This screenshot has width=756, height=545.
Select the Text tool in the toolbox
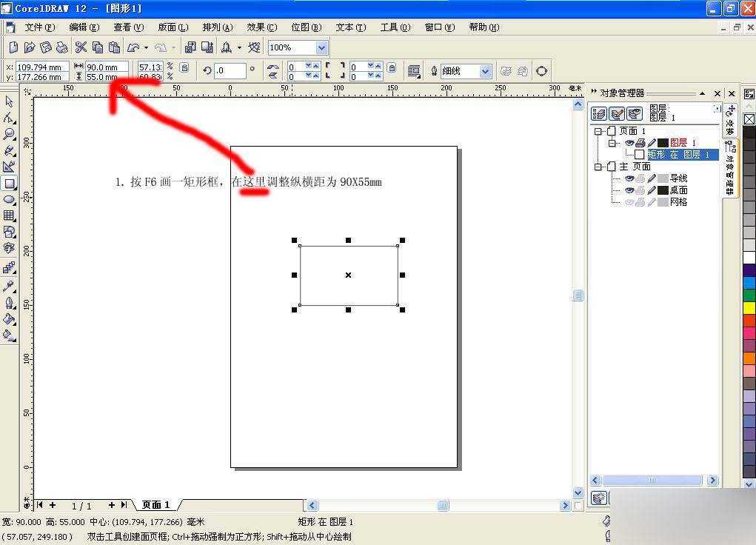9,248
